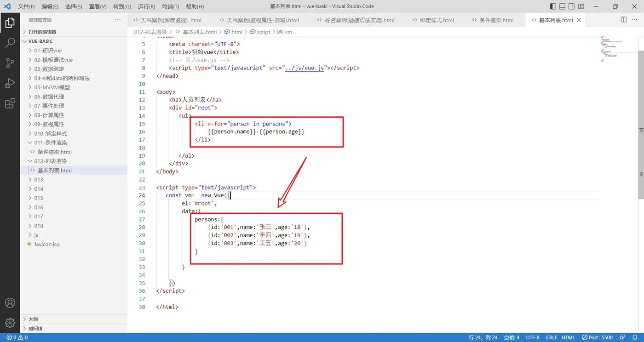This screenshot has width=644, height=342.
Task: Open editor more actions (…) menu
Action: pyautogui.click(x=635, y=20)
